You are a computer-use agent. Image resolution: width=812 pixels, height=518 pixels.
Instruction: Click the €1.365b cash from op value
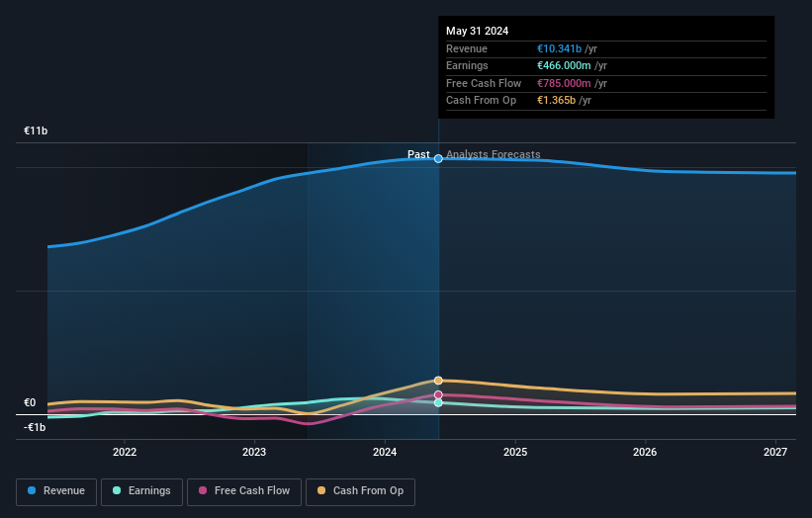pyautogui.click(x=556, y=101)
